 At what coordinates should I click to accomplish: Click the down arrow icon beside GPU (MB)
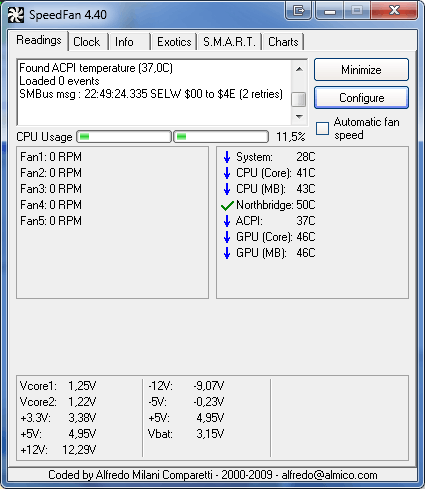[x=227, y=253]
